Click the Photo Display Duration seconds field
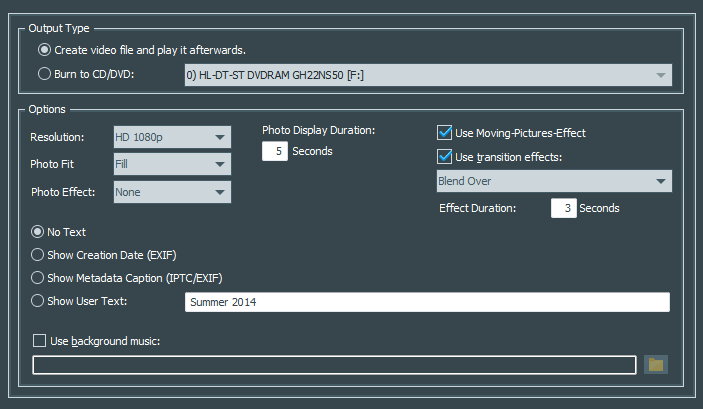 coord(275,151)
